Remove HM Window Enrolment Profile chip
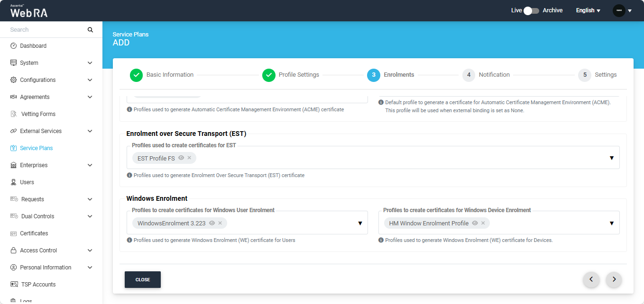 tap(483, 223)
